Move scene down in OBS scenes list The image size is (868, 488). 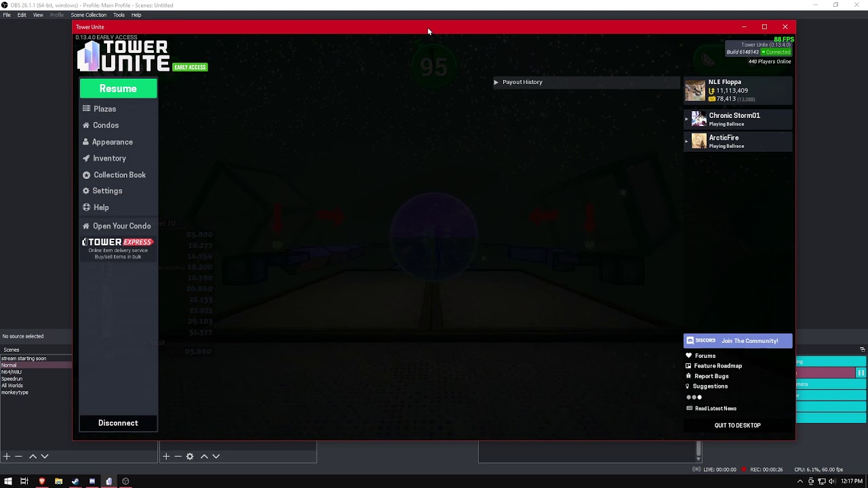point(45,457)
